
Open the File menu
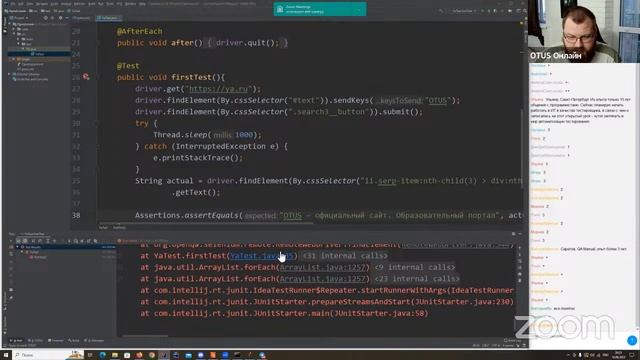tap(13, 4)
